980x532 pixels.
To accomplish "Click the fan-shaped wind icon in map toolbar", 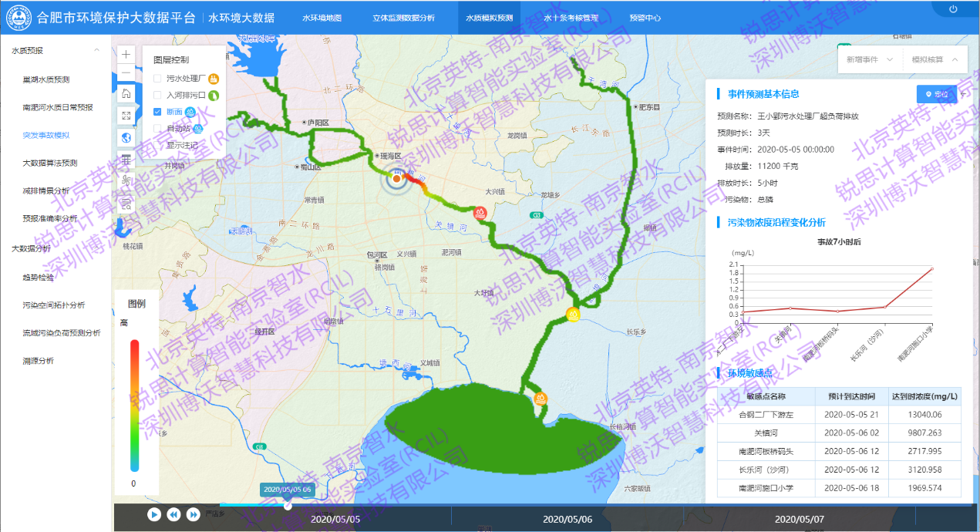I will [x=126, y=180].
